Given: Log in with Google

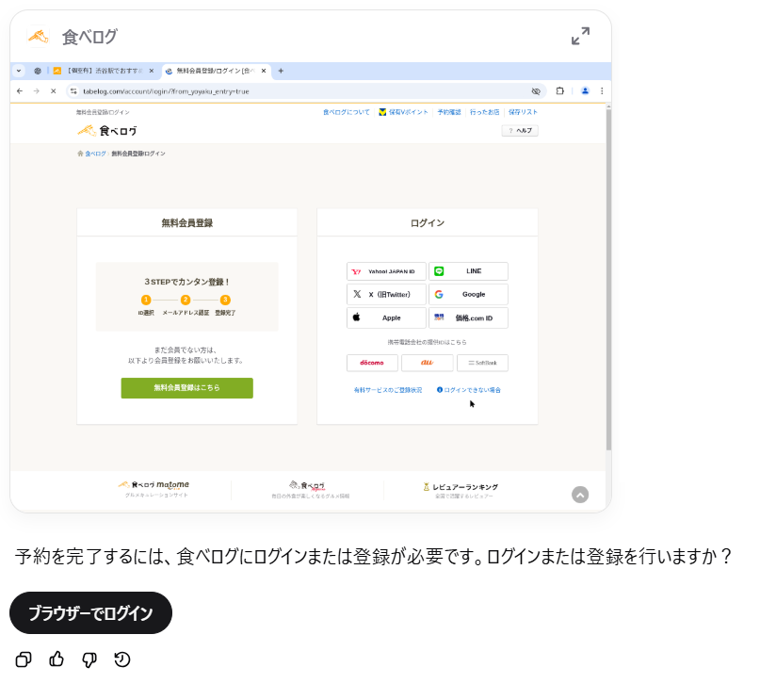Looking at the screenshot, I should pyautogui.click(x=468, y=294).
